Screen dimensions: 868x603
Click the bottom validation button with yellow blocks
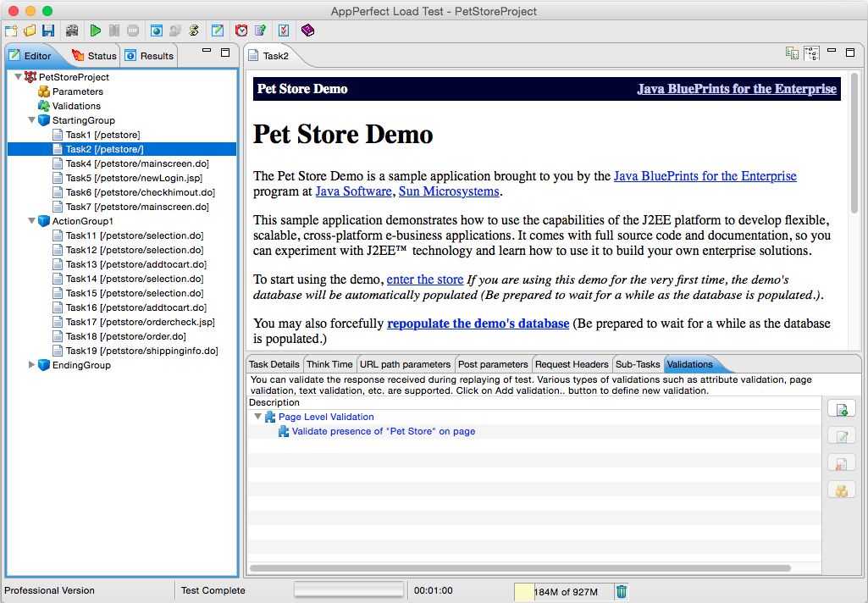pos(842,490)
